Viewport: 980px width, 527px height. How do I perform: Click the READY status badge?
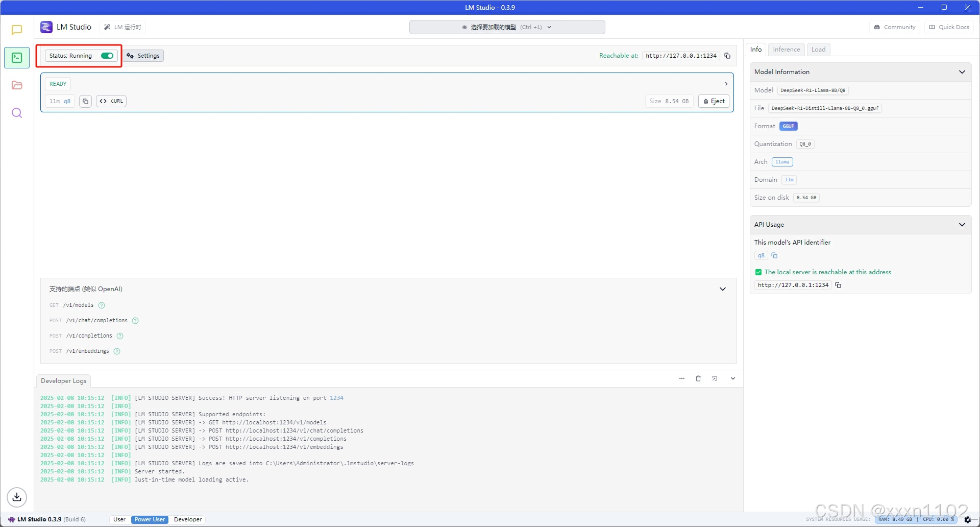pyautogui.click(x=58, y=84)
